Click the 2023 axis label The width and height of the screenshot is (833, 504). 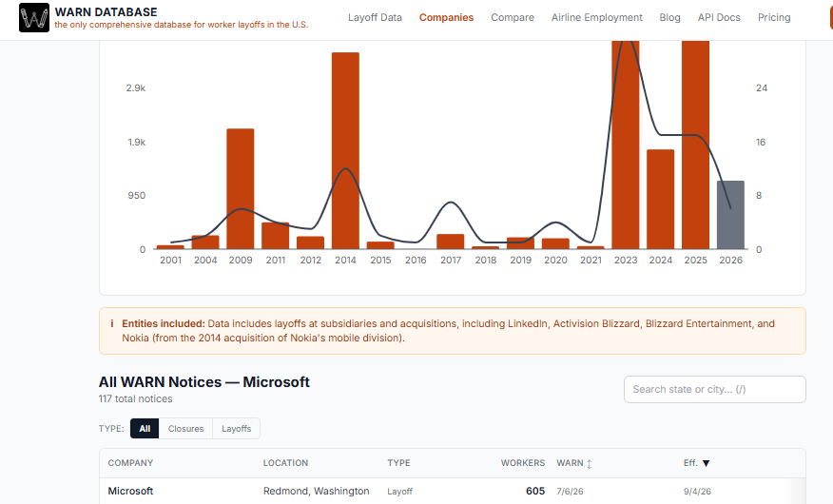(626, 261)
